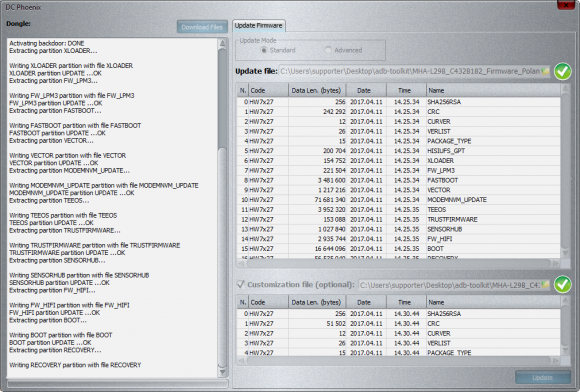The height and width of the screenshot is (392, 580).
Task: Click customization table scroll down arrow
Action: pyautogui.click(x=565, y=350)
